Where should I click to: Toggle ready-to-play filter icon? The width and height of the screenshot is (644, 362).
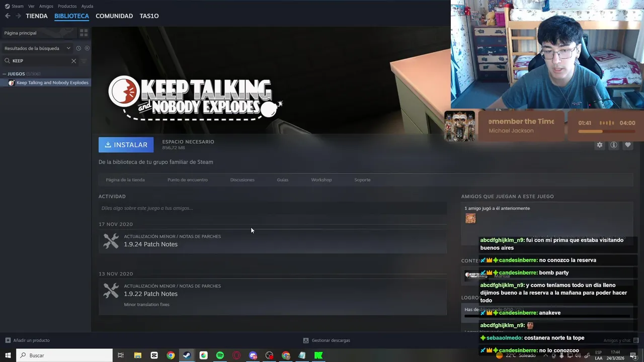pos(87,48)
